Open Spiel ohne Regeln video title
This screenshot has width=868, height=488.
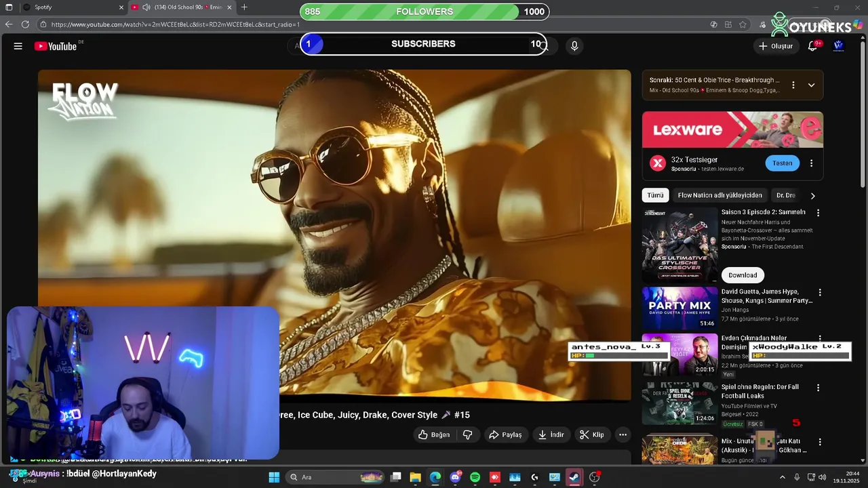(759, 391)
